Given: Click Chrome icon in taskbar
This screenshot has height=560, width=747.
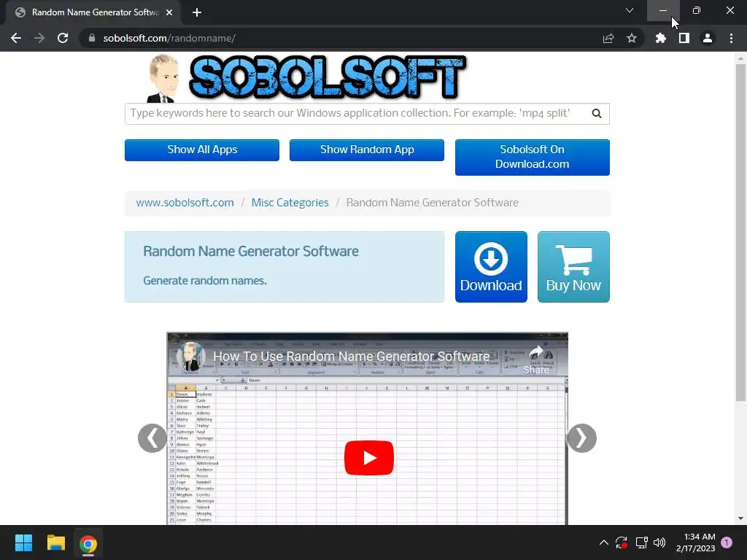Looking at the screenshot, I should [x=88, y=543].
